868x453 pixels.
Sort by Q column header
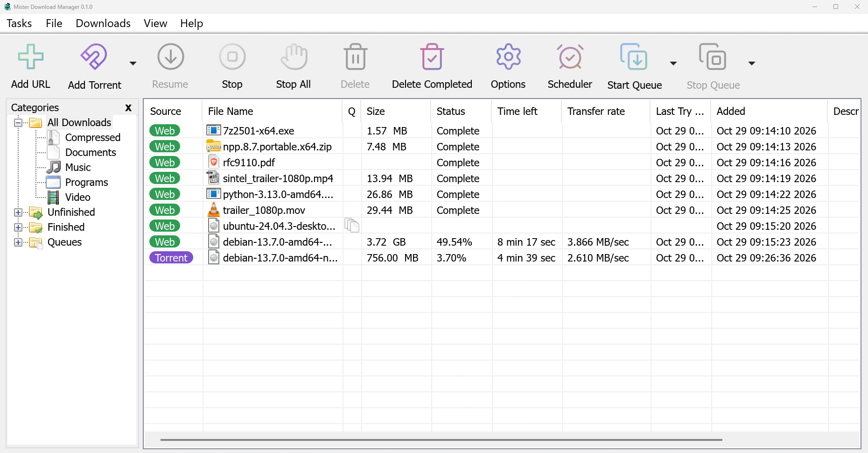click(x=352, y=111)
